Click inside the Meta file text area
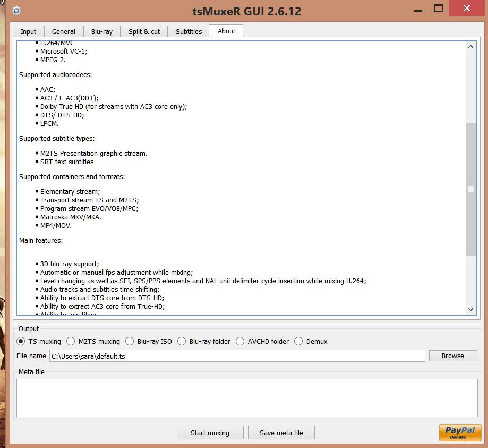Image resolution: width=488 pixels, height=448 pixels. click(247, 398)
